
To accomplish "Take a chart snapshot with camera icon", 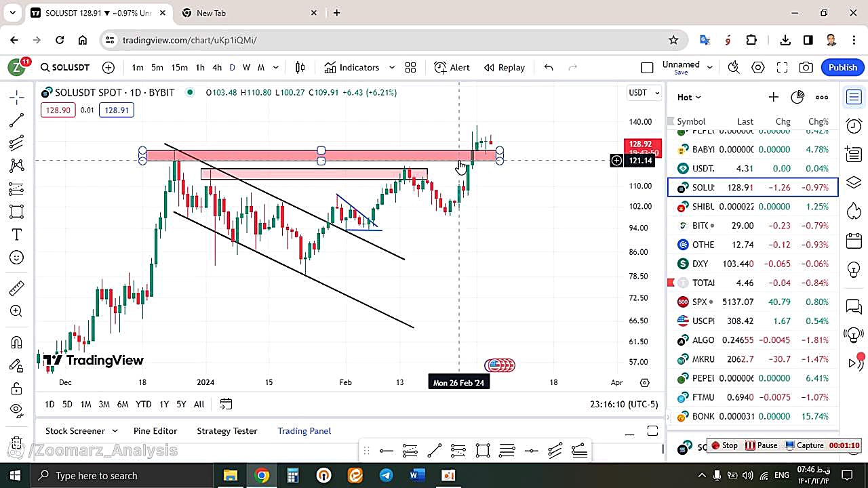I will click(806, 67).
